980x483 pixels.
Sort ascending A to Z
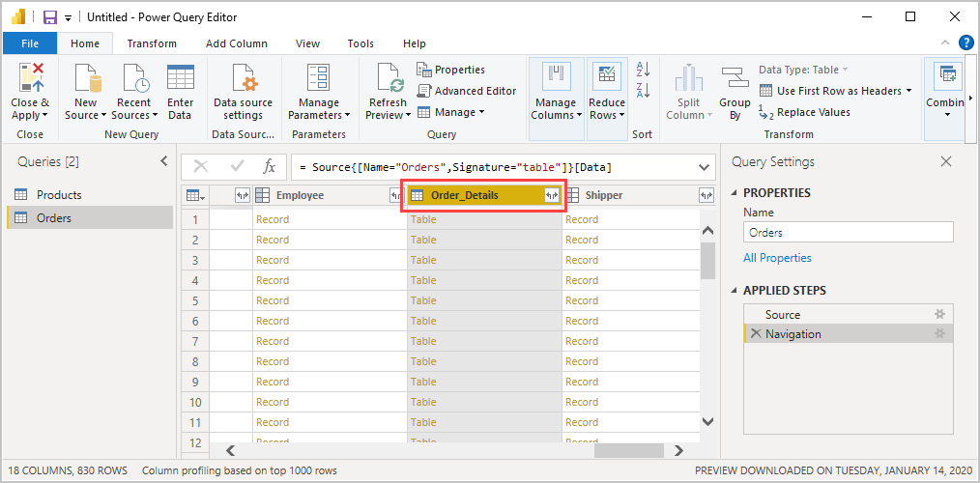click(643, 69)
